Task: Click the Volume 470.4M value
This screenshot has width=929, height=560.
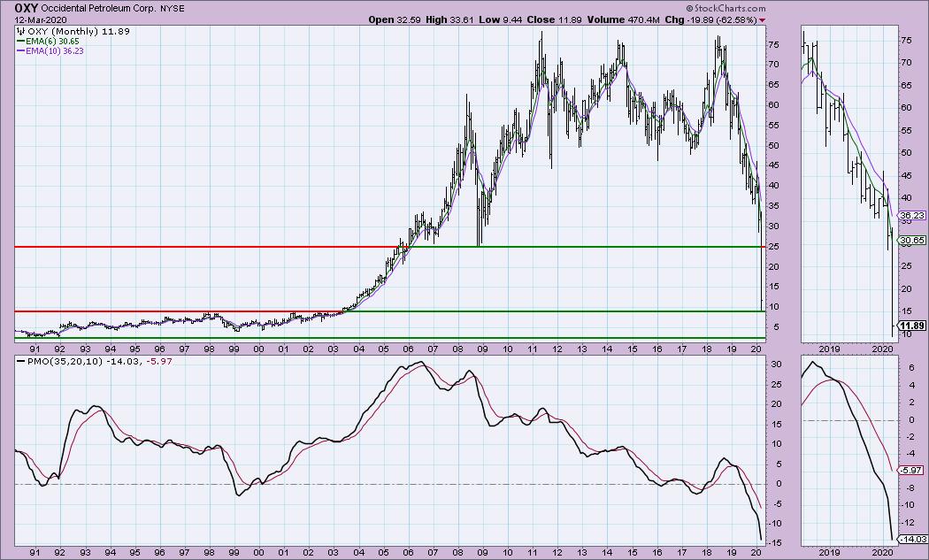Action: click(x=623, y=19)
